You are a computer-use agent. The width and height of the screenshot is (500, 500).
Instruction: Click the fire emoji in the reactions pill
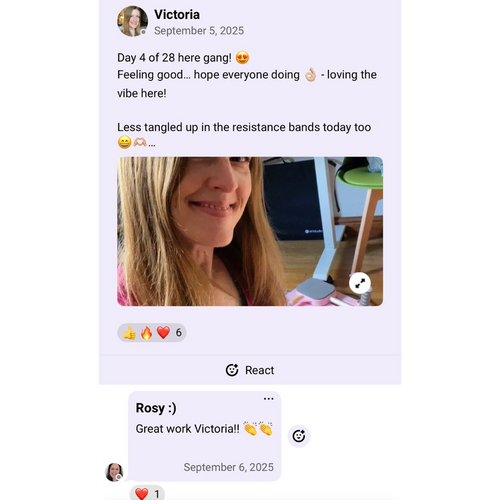[x=146, y=333]
